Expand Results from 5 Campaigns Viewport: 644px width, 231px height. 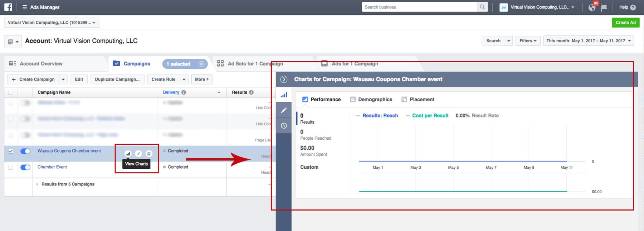[x=37, y=184]
